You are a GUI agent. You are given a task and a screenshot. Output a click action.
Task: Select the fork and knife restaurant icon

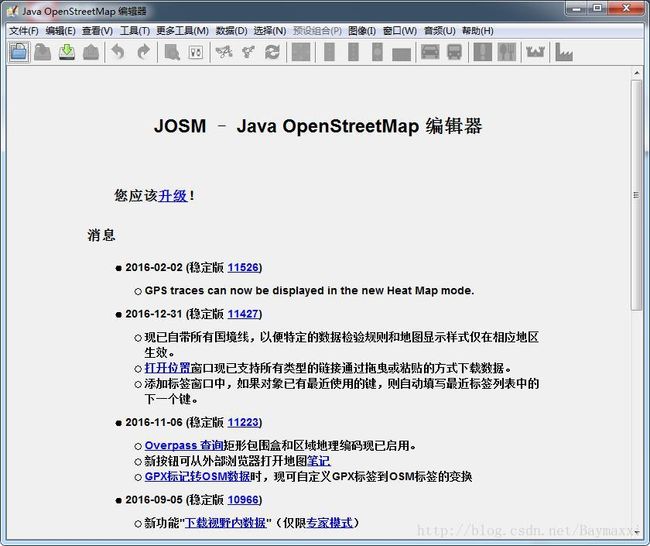click(507, 52)
